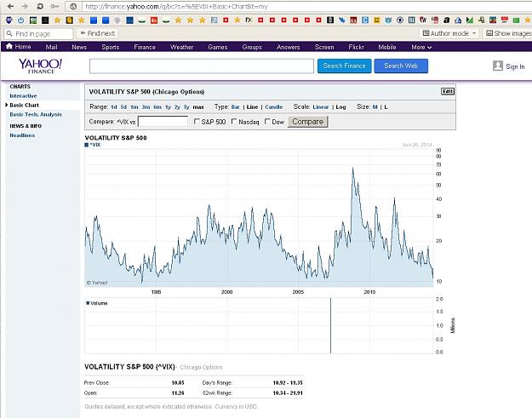
Task: Open the Basic Tech. Analysis link
Action: pos(36,115)
